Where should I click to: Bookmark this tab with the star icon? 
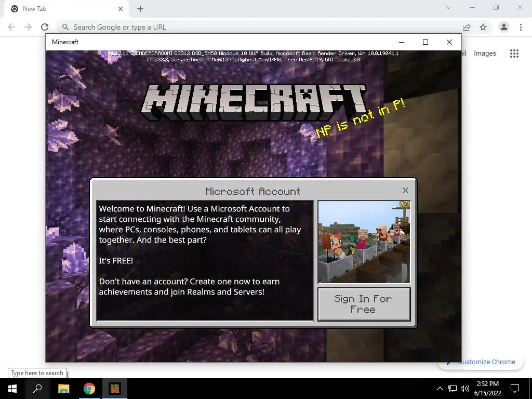(483, 27)
